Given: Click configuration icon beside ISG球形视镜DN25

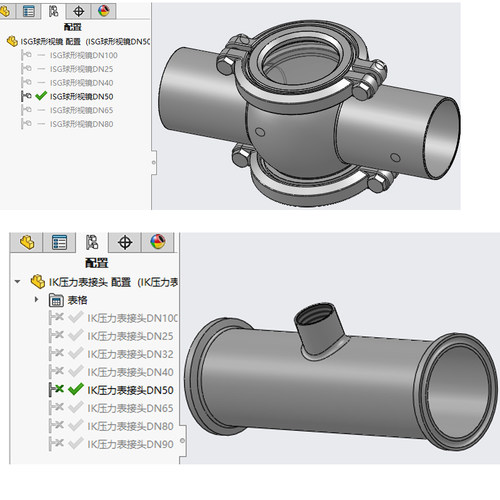Looking at the screenshot, I should click(x=26, y=69).
